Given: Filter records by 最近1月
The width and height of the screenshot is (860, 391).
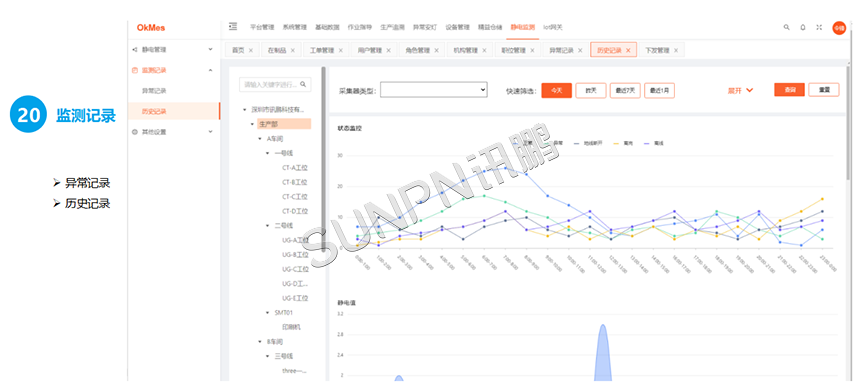Looking at the screenshot, I should tap(659, 90).
